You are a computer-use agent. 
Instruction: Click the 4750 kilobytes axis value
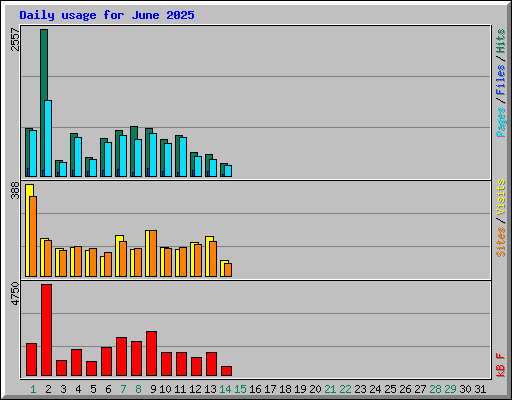[x=15, y=294]
